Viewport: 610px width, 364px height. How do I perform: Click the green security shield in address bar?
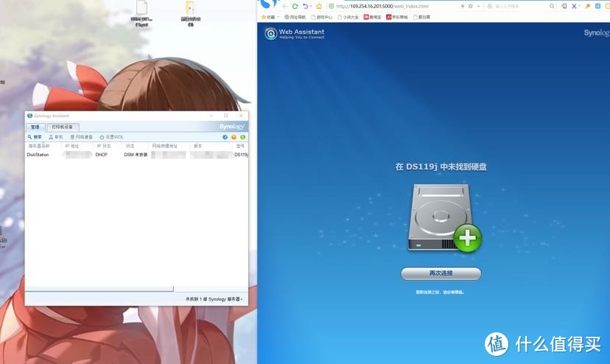(x=332, y=6)
